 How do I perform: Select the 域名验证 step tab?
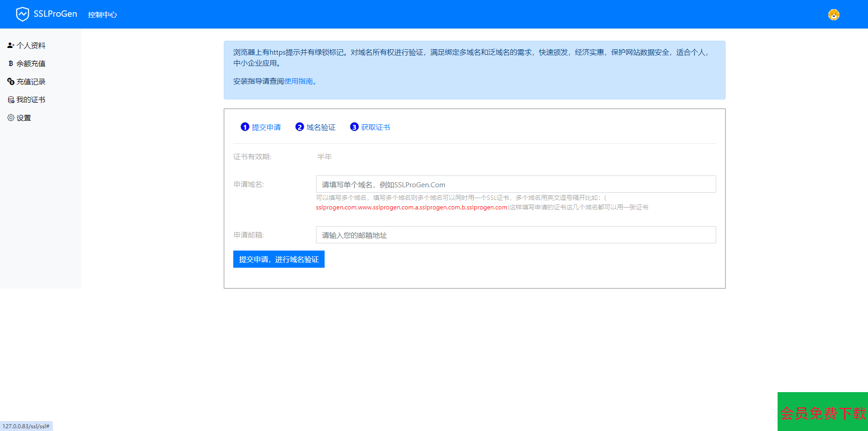(321, 127)
